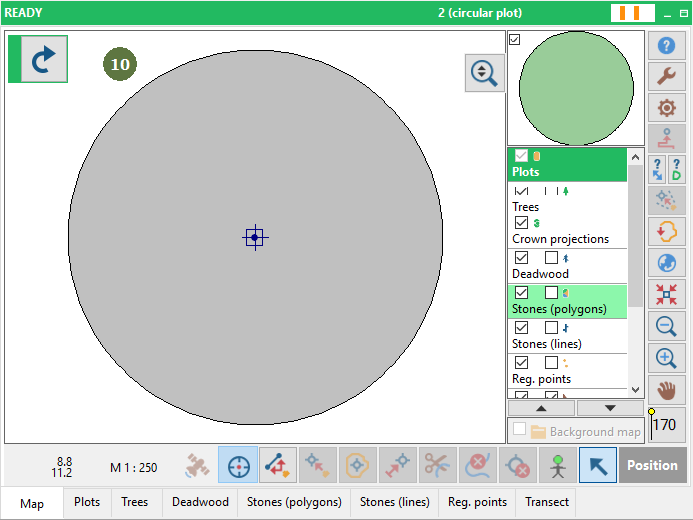This screenshot has width=693, height=520.
Task: Open the Transect tab
Action: point(547,502)
